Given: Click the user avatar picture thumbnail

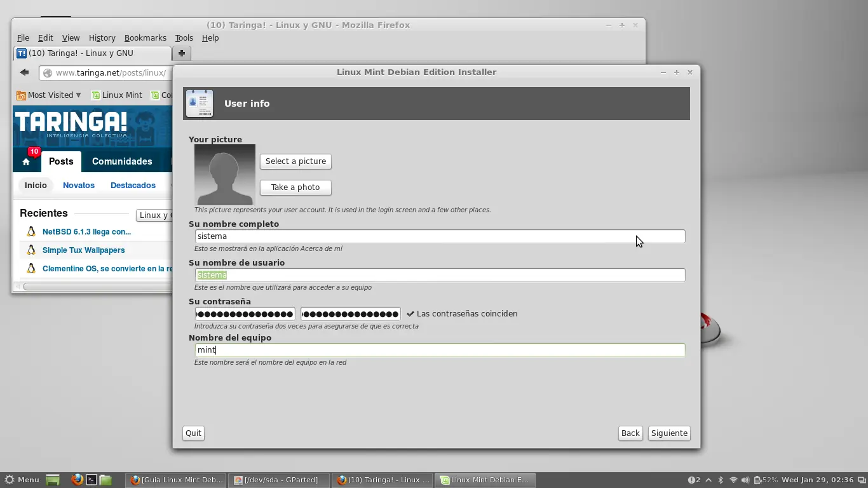Looking at the screenshot, I should pyautogui.click(x=225, y=175).
